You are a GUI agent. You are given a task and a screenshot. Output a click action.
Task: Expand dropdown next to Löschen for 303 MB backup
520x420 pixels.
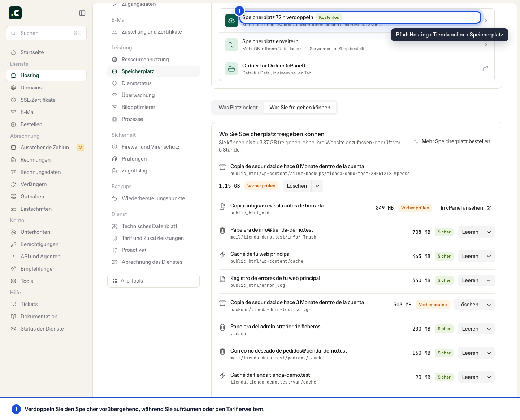click(489, 305)
